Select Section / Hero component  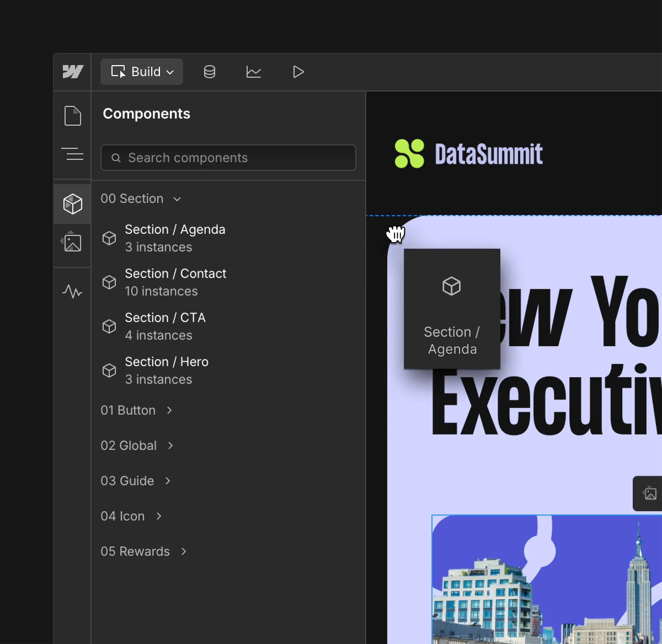166,370
